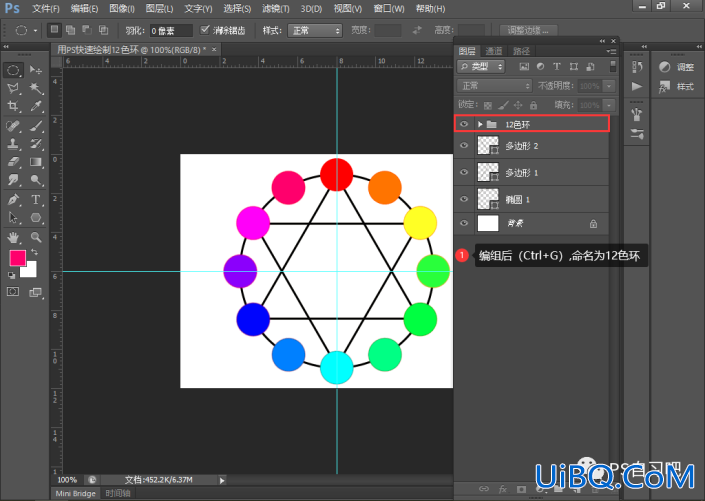The height and width of the screenshot is (501, 705).
Task: Choose Add to Selection mode
Action: 71,30
